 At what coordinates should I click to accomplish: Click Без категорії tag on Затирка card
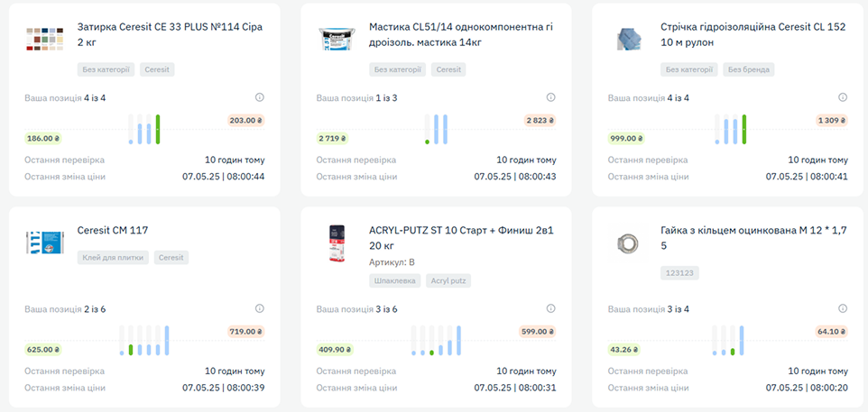[106, 69]
